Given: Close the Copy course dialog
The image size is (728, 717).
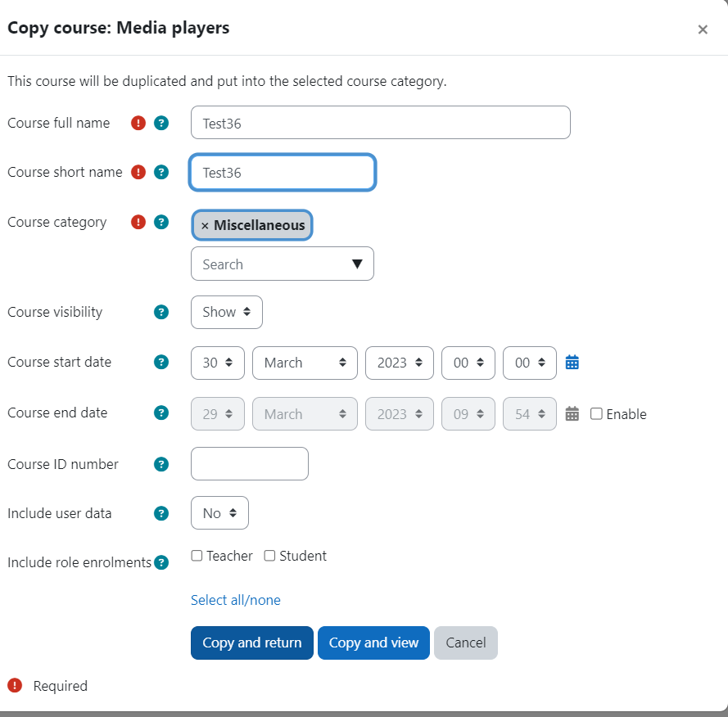Looking at the screenshot, I should pyautogui.click(x=703, y=29).
